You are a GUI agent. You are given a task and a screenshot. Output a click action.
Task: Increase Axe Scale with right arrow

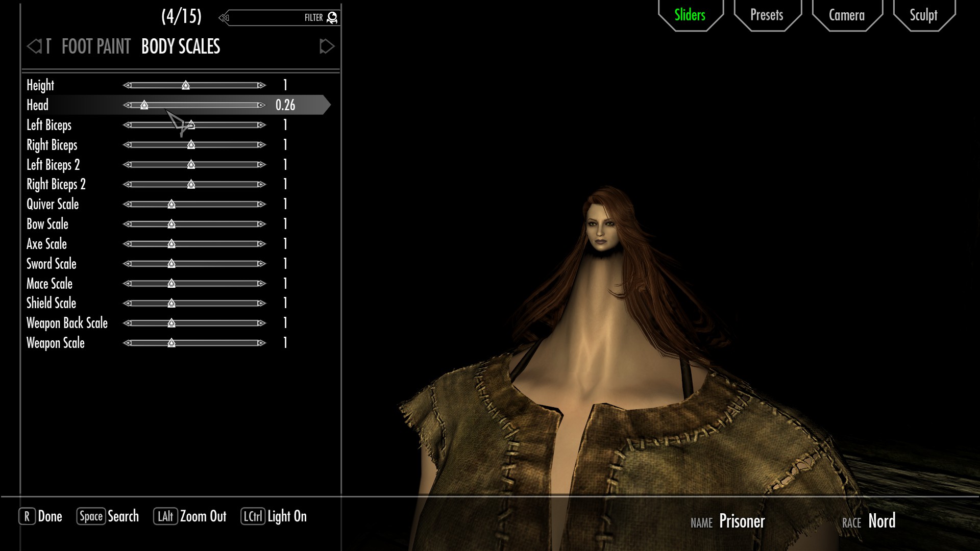pos(261,244)
